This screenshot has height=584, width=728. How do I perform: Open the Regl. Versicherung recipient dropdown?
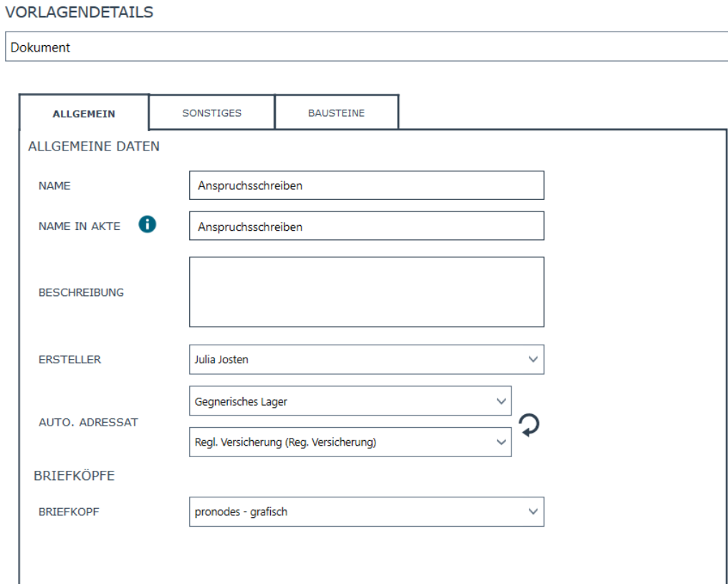coord(350,442)
